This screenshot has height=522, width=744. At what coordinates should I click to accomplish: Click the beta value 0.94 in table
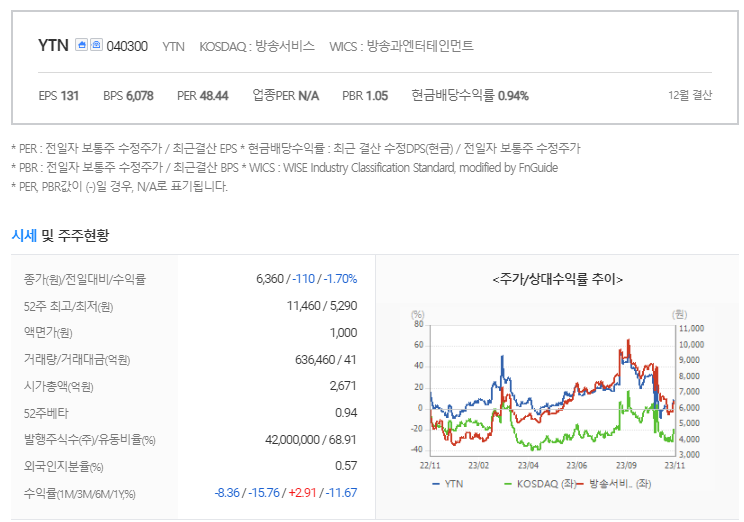coord(346,413)
